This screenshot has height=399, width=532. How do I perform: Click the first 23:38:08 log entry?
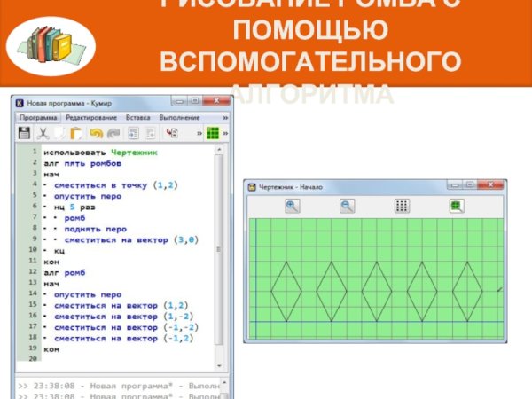[x=119, y=386]
